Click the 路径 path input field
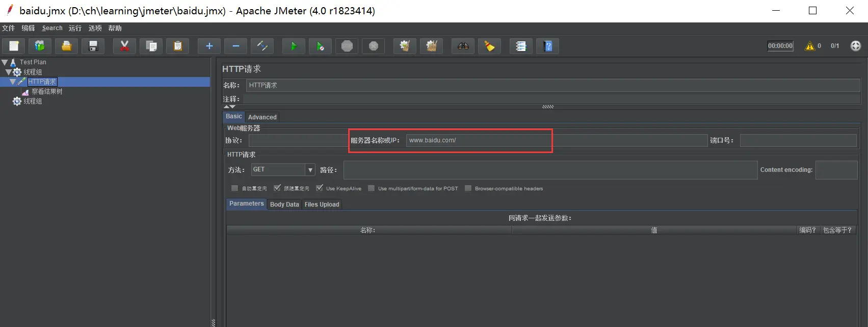The image size is (868, 327). pos(550,170)
